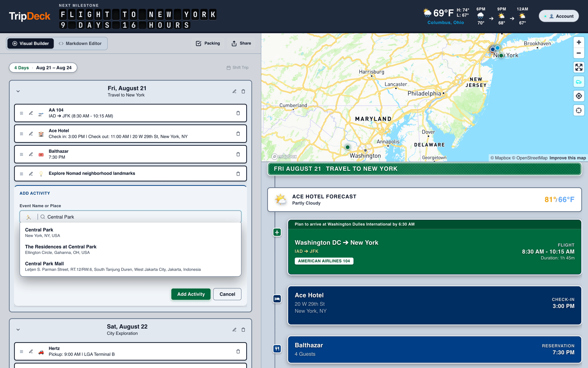This screenshot has width=588, height=368.
Task: Click the Fri August 21 timeline header
Action: [424, 169]
